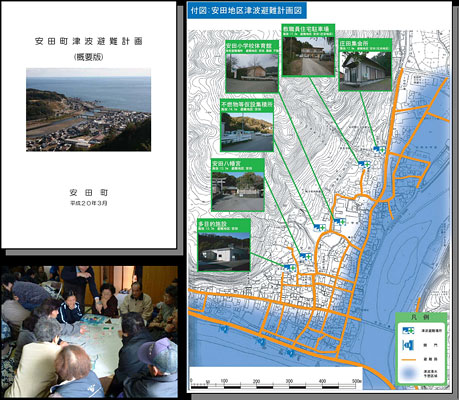
Task: Open the 教職員住宅駐車場 photo
Action: pos(308,56)
